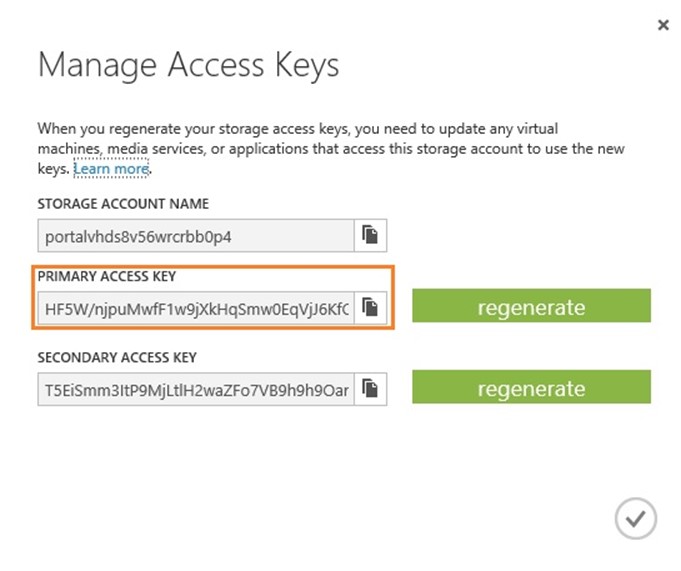Click the regenerate keys description paragraph
Image resolution: width=681 pixels, height=571 pixels.
(331, 149)
